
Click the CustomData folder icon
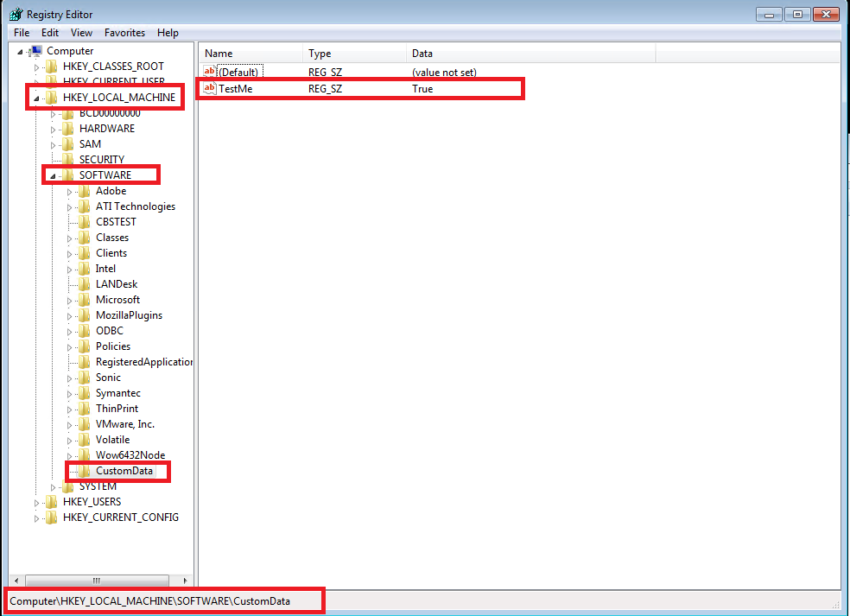[x=85, y=471]
